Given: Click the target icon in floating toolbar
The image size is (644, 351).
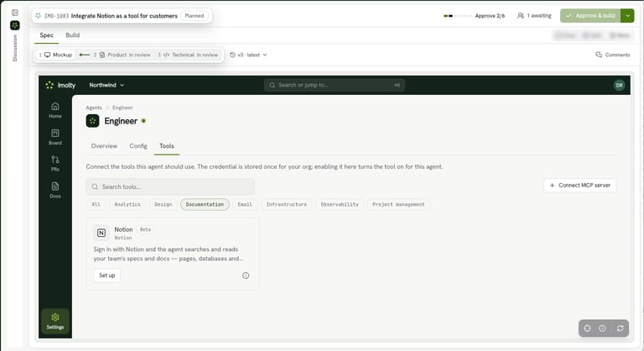Looking at the screenshot, I should (x=587, y=328).
